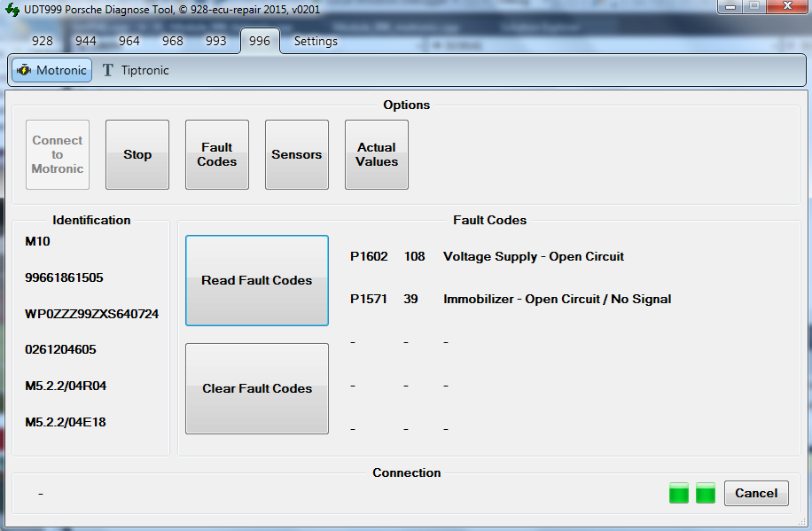This screenshot has width=812, height=531.
Task: Switch to the Tiptronic module
Action: tap(135, 70)
